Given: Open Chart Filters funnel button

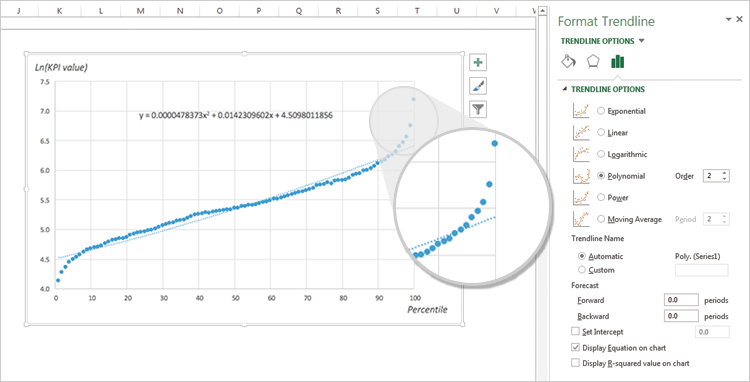Looking at the screenshot, I should (x=478, y=109).
